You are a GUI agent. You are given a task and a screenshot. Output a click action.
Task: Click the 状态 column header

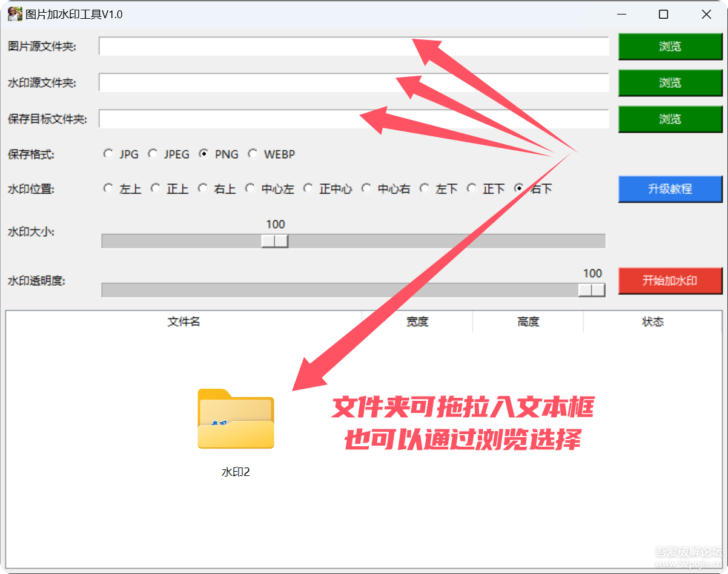click(653, 322)
